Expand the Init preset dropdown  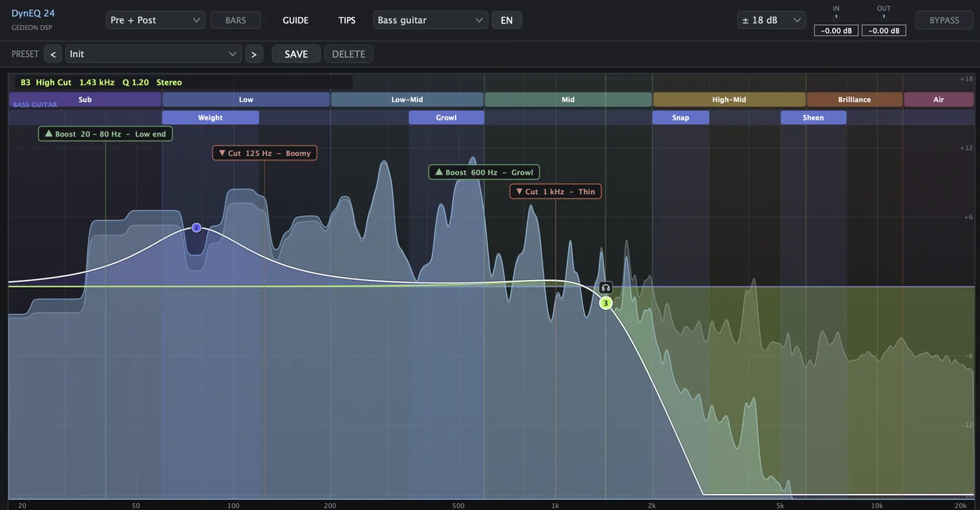[x=153, y=54]
